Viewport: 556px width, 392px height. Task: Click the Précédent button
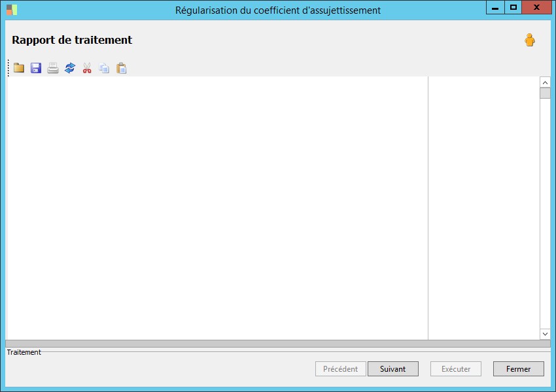pos(340,369)
